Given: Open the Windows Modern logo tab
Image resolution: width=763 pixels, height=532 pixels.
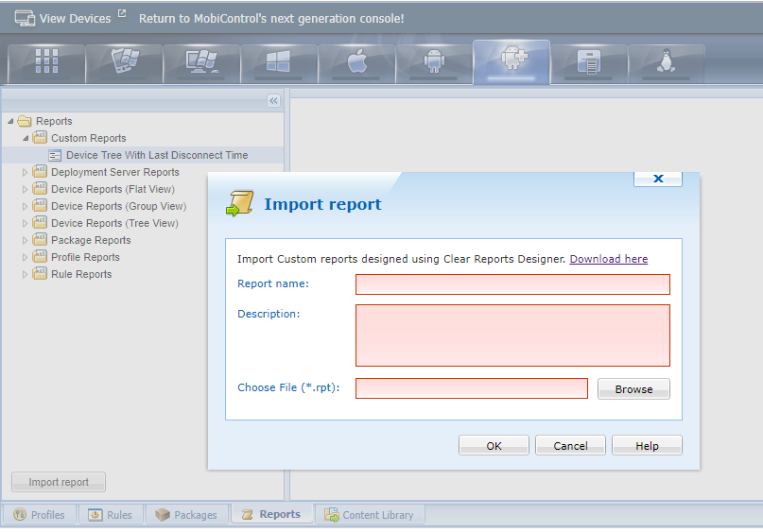Looking at the screenshot, I should (279, 62).
